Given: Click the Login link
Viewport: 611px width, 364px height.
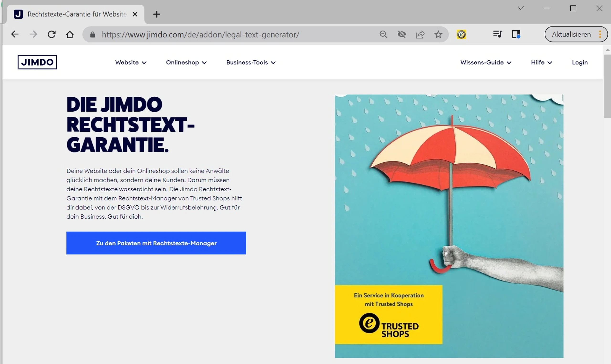Looking at the screenshot, I should click(x=580, y=62).
